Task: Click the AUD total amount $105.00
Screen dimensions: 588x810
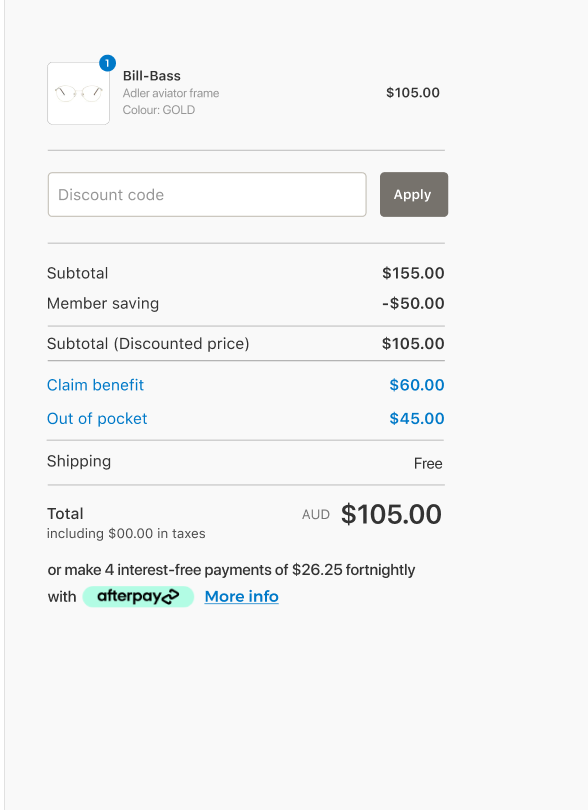Action: [x=391, y=515]
